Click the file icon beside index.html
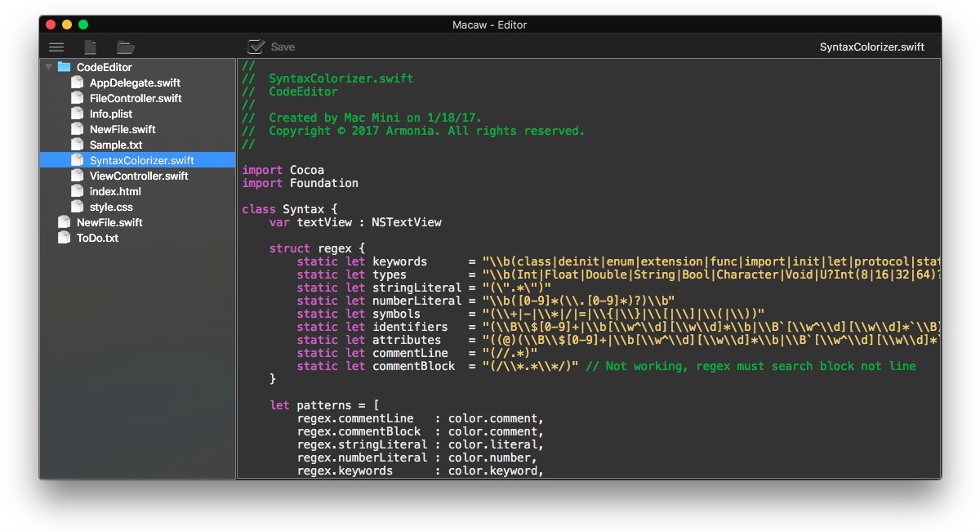Image resolution: width=980 pixels, height=531 pixels. click(x=78, y=191)
